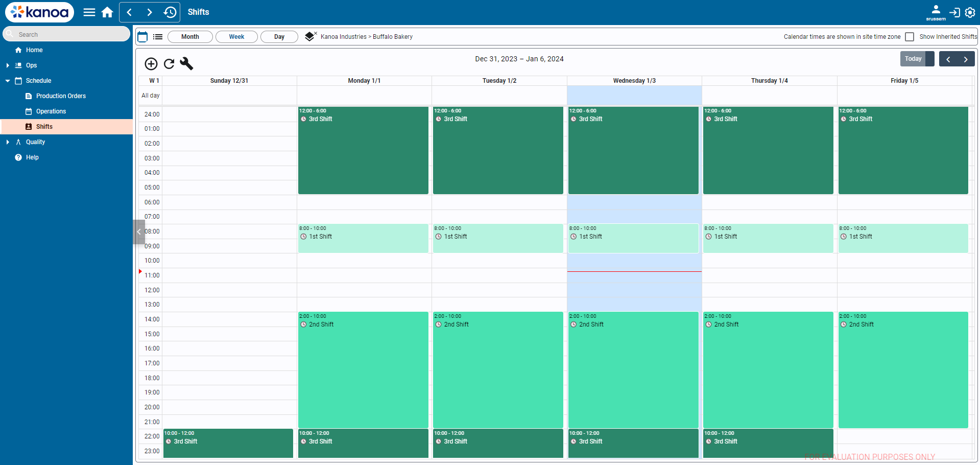Refresh the shifts calendar
The width and height of the screenshot is (980, 465).
169,63
